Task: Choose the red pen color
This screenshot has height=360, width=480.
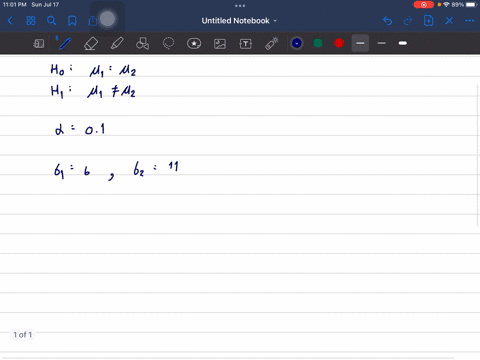Action: [x=339, y=43]
